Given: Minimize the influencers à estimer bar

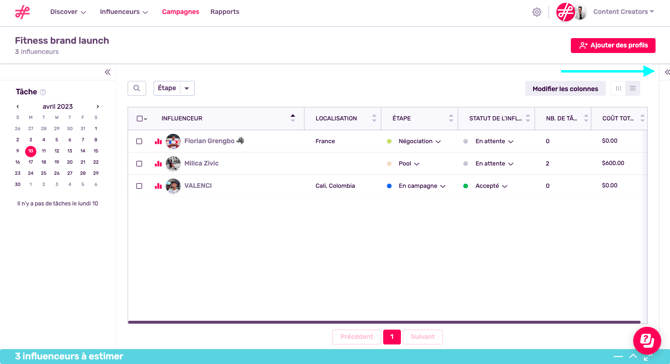Looking at the screenshot, I should (618, 356).
